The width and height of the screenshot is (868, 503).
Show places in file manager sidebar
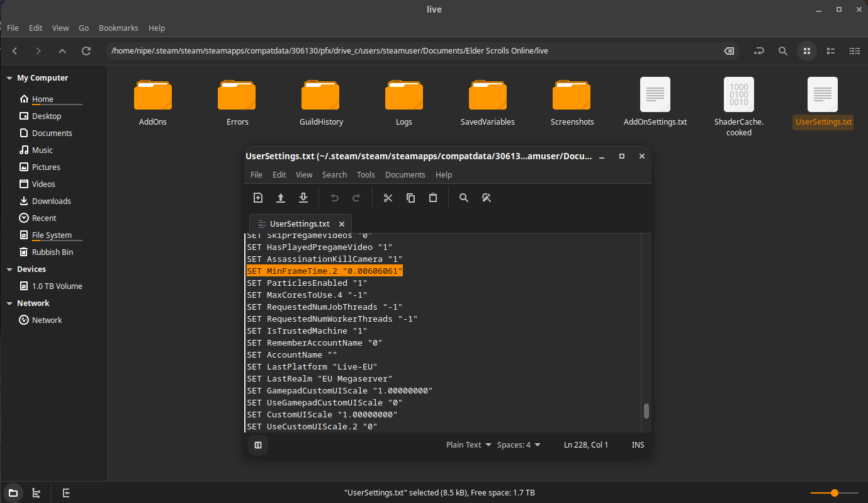13,493
